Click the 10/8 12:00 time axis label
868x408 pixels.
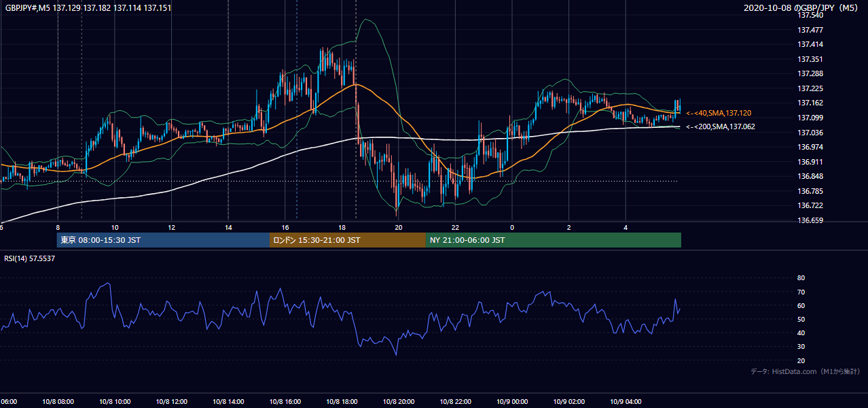(171, 402)
